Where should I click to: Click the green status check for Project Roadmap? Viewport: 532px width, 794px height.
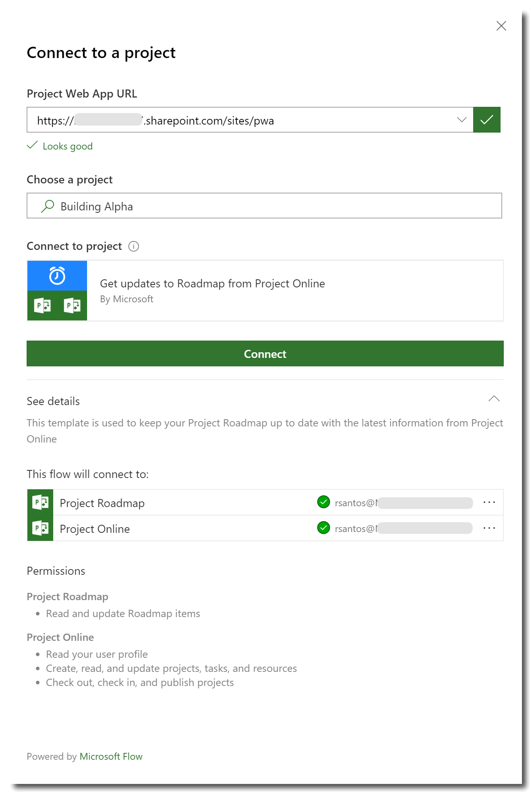pos(324,502)
